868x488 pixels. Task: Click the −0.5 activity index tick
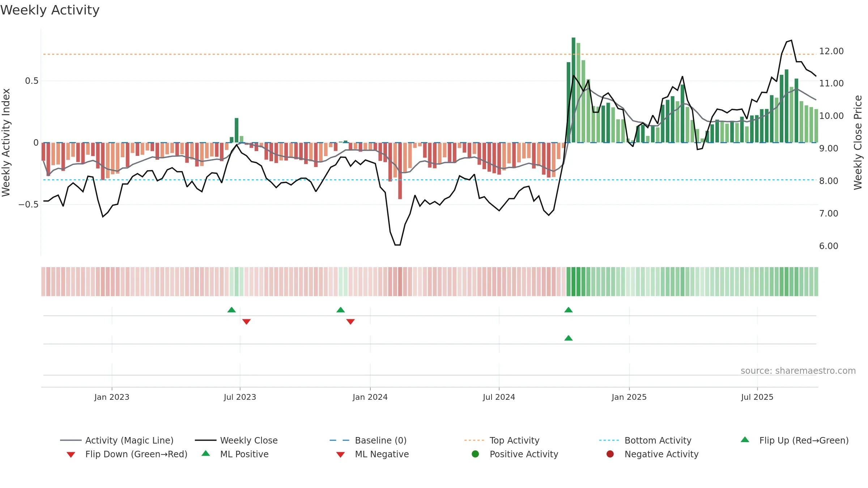tap(29, 204)
